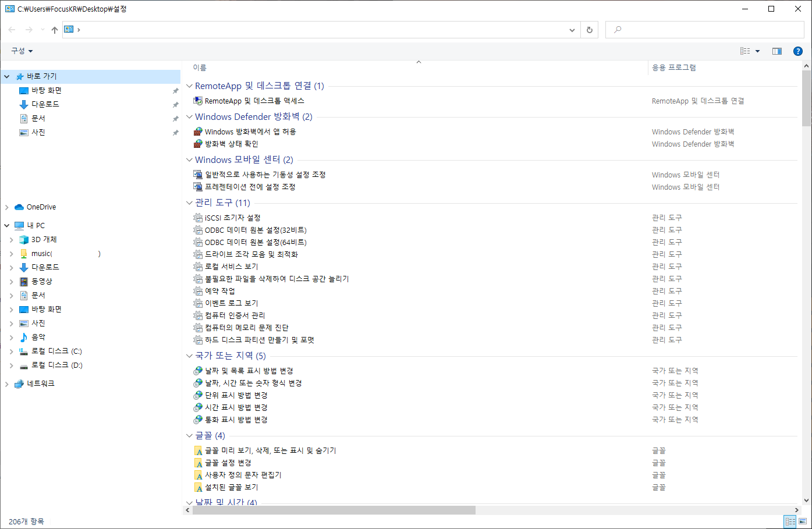
Task: Collapse the 바로 가기 tree node
Action: click(7, 77)
